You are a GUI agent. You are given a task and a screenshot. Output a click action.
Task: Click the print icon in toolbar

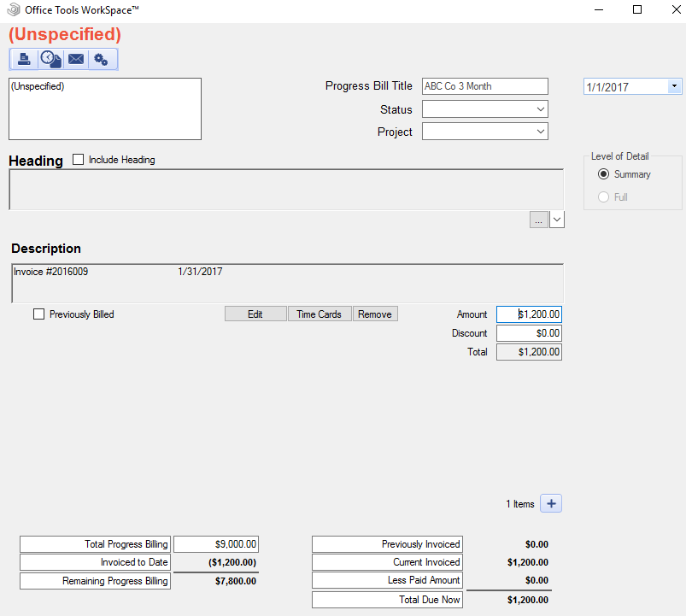click(24, 59)
